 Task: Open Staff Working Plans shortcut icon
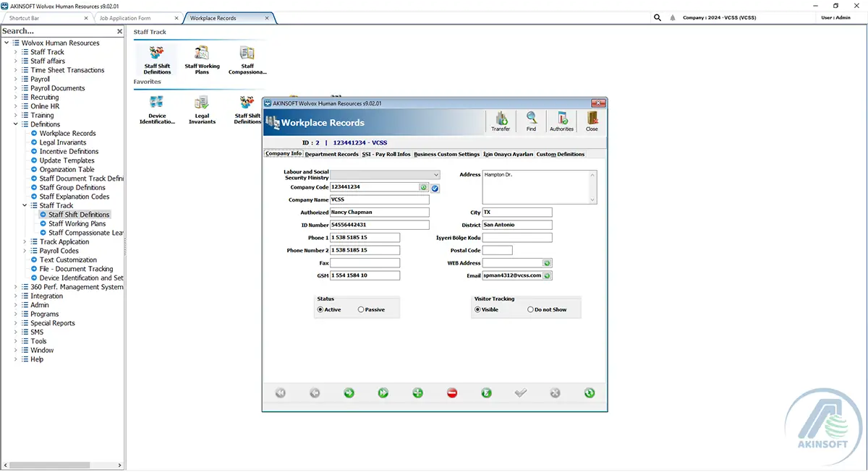[x=202, y=60]
